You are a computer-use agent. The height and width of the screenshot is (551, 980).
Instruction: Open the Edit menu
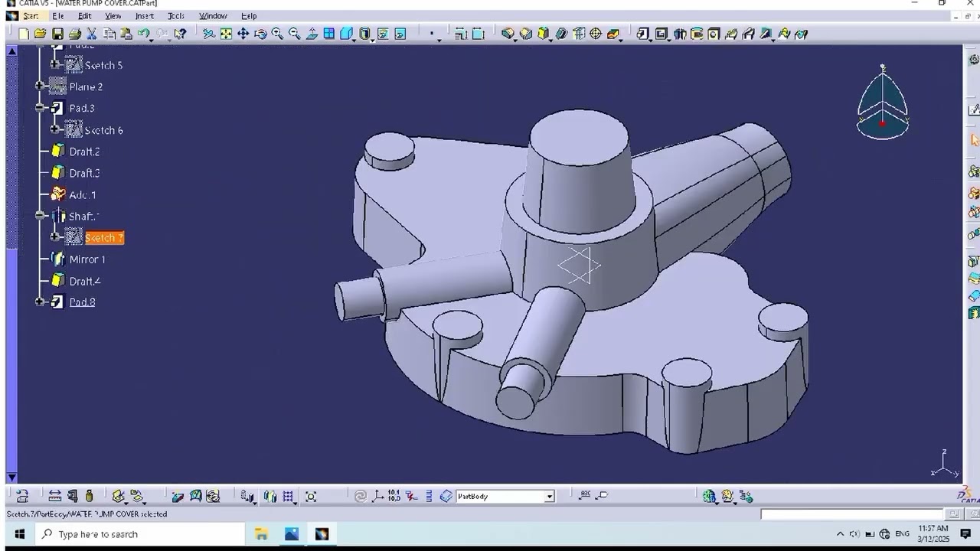85,16
